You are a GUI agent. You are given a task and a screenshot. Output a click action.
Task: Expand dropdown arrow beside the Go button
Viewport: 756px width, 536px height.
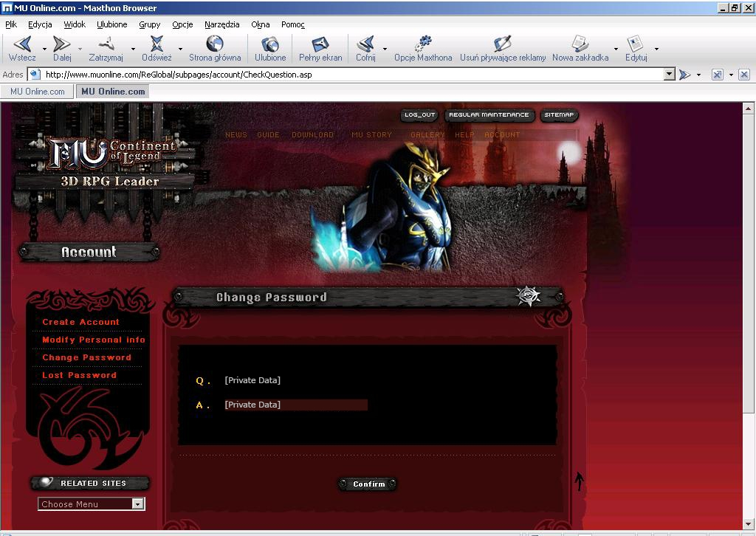click(x=698, y=75)
